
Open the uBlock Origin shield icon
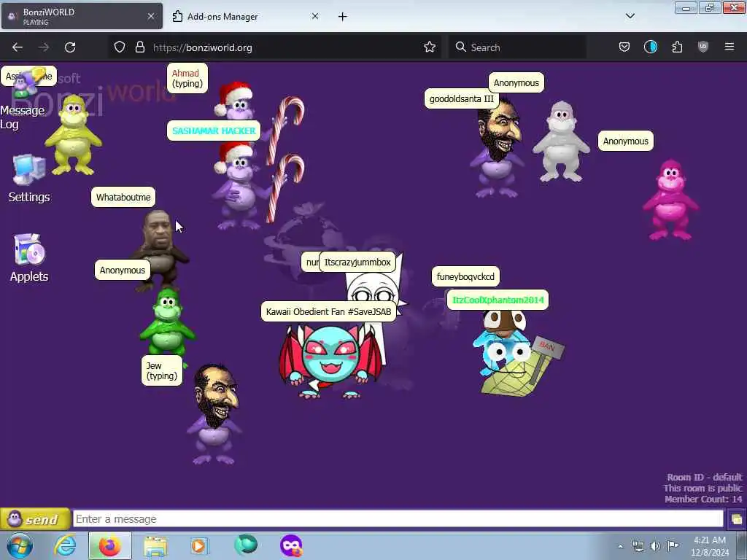coord(703,47)
